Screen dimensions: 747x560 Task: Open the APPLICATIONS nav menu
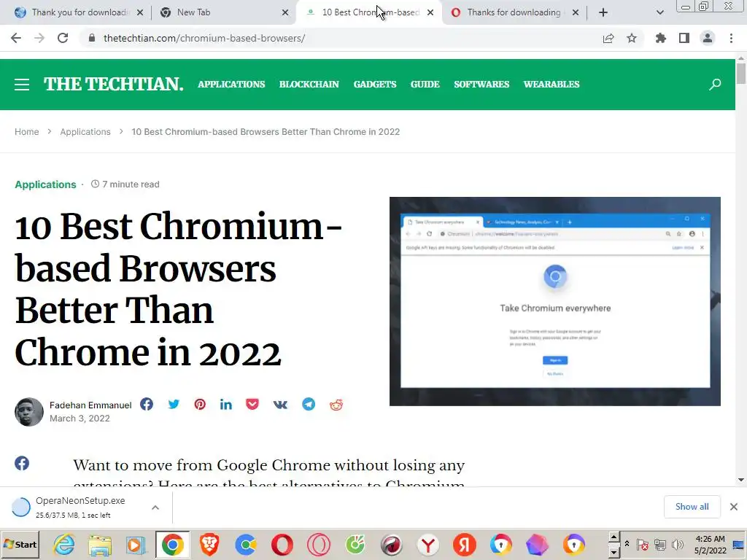231,85
